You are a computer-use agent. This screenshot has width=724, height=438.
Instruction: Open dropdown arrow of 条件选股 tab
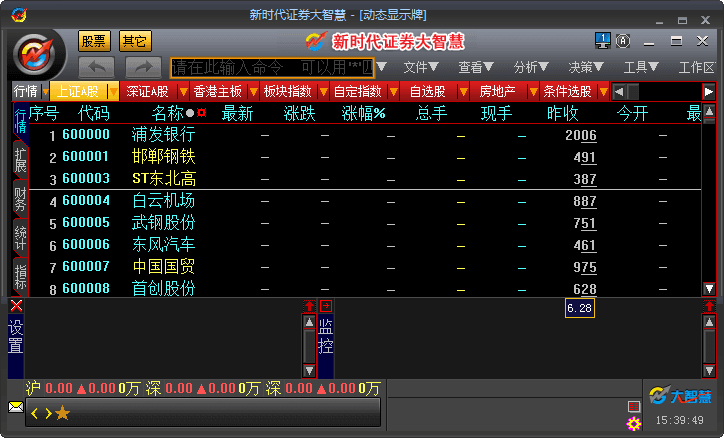[603, 92]
